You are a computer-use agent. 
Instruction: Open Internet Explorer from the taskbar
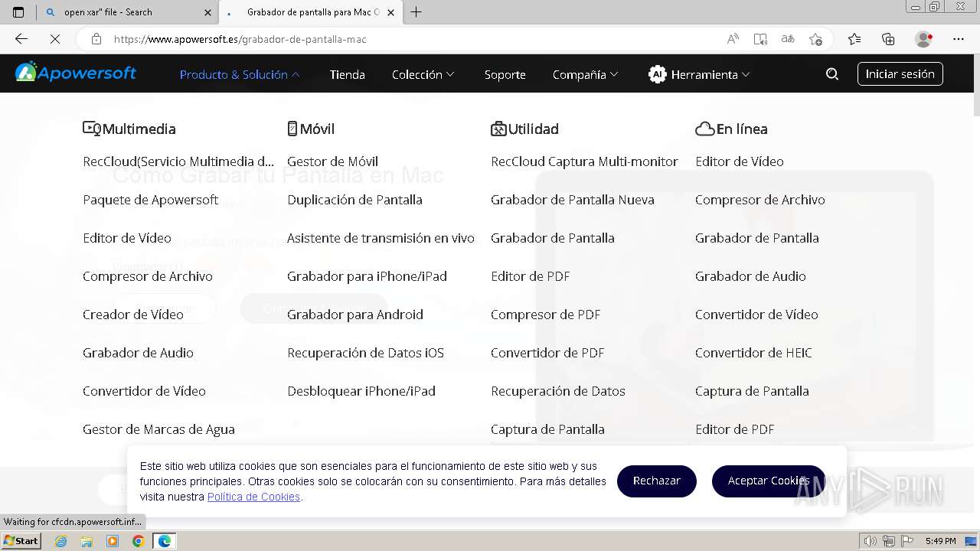(x=61, y=541)
